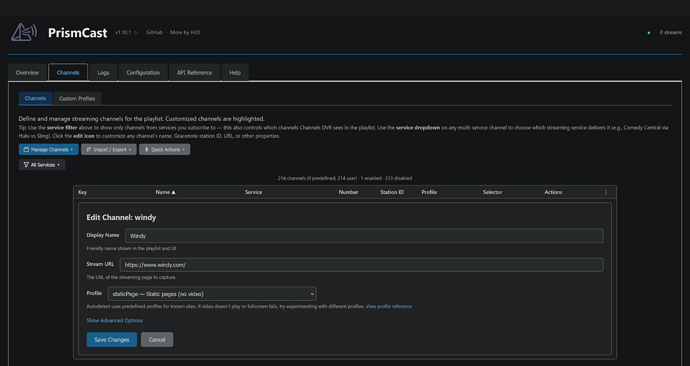Image resolution: width=690 pixels, height=366 pixels.
Task: Click the More by HJD link
Action: click(x=185, y=33)
